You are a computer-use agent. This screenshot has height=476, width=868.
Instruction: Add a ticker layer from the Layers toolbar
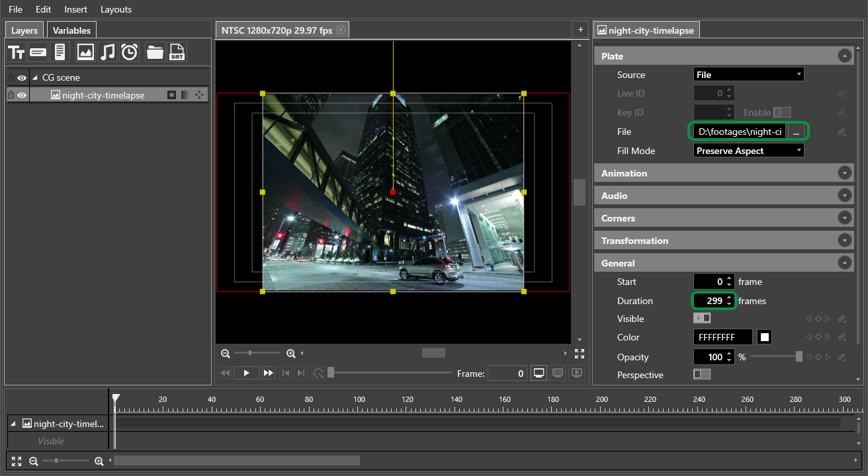[x=38, y=52]
